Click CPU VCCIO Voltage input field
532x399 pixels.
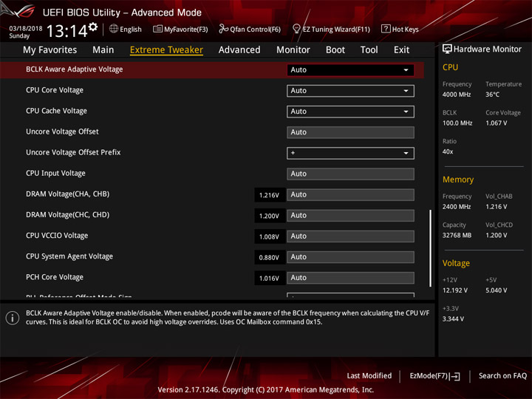(x=350, y=236)
